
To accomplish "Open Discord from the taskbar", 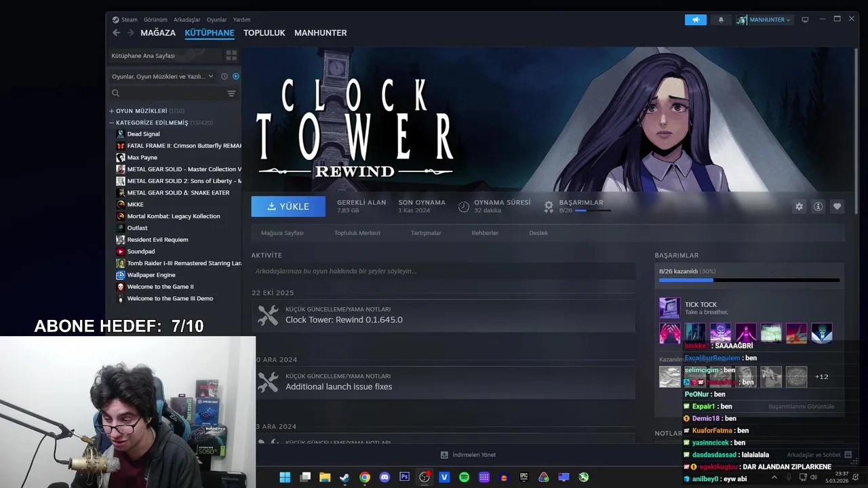I will [x=384, y=477].
